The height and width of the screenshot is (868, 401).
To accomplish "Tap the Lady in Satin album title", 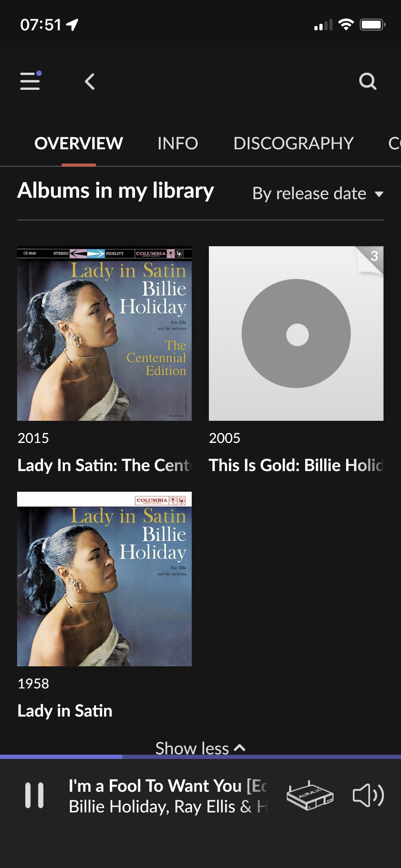I will [65, 711].
